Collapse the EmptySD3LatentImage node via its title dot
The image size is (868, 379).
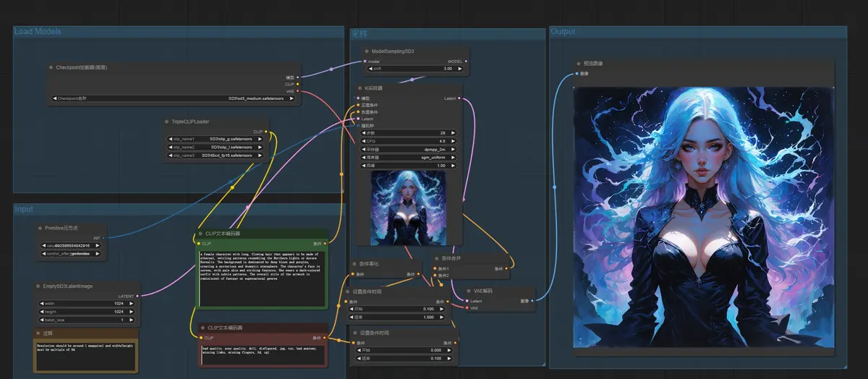[37, 286]
